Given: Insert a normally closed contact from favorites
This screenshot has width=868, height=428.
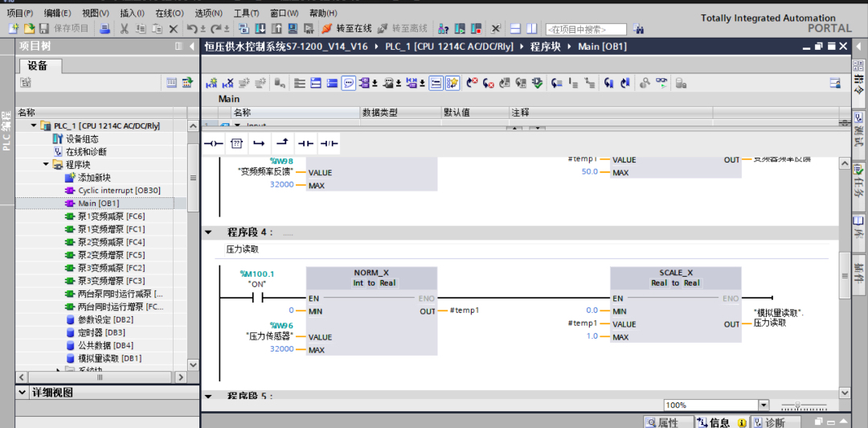Looking at the screenshot, I should [x=328, y=143].
